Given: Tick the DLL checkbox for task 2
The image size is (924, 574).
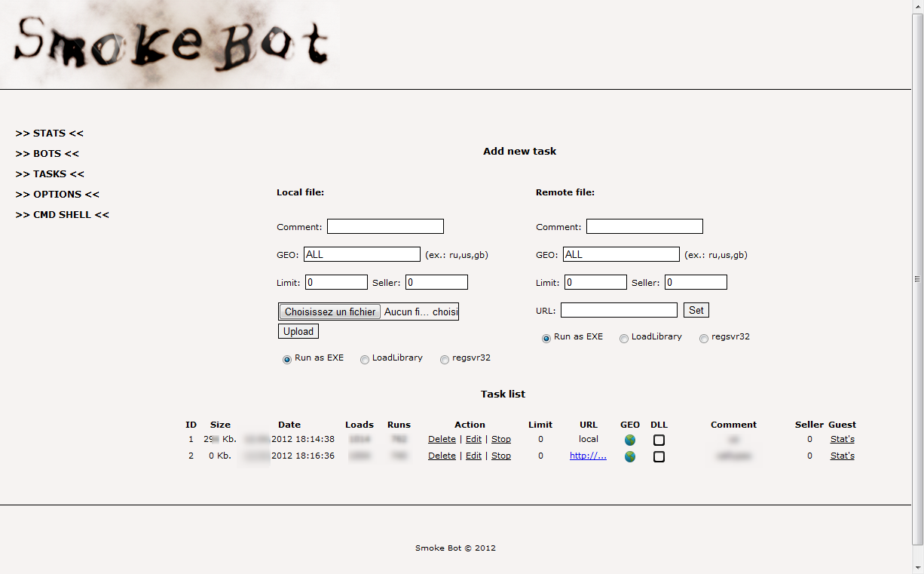Looking at the screenshot, I should click(x=659, y=456).
